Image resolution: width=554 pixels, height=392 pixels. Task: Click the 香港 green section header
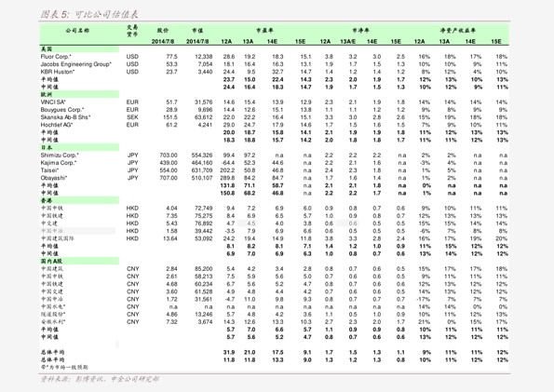(79, 200)
